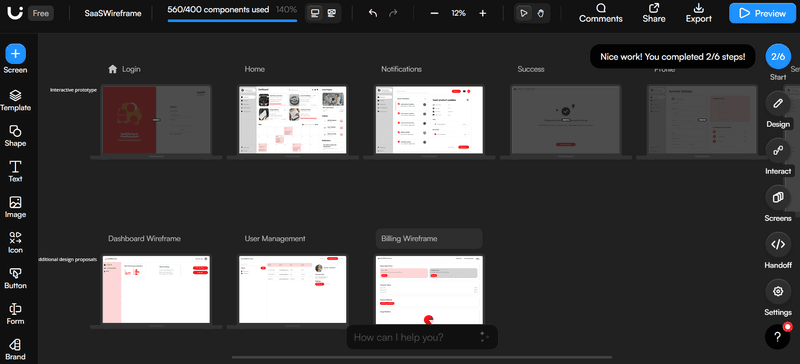
Task: Zoom out with the minus button
Action: pos(434,13)
